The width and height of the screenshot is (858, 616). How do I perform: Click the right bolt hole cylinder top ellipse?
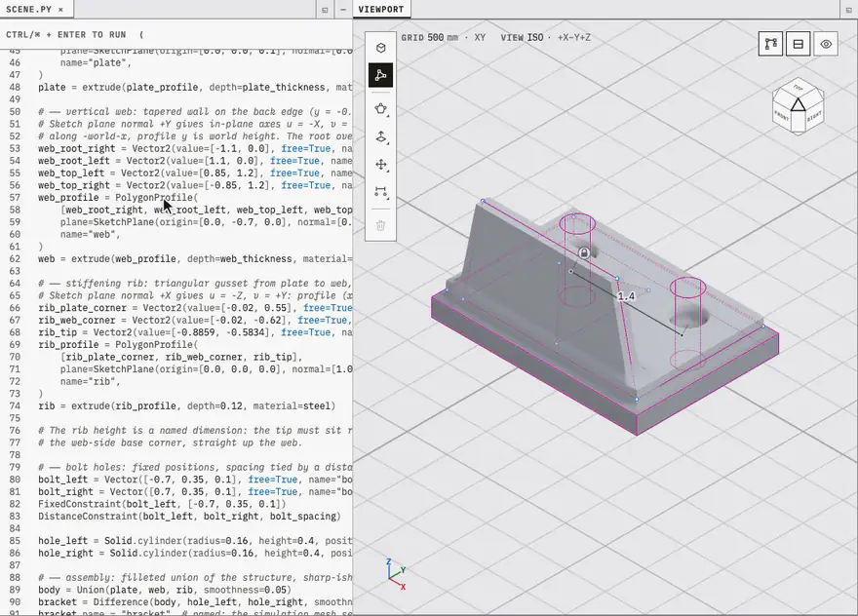pyautogui.click(x=687, y=288)
